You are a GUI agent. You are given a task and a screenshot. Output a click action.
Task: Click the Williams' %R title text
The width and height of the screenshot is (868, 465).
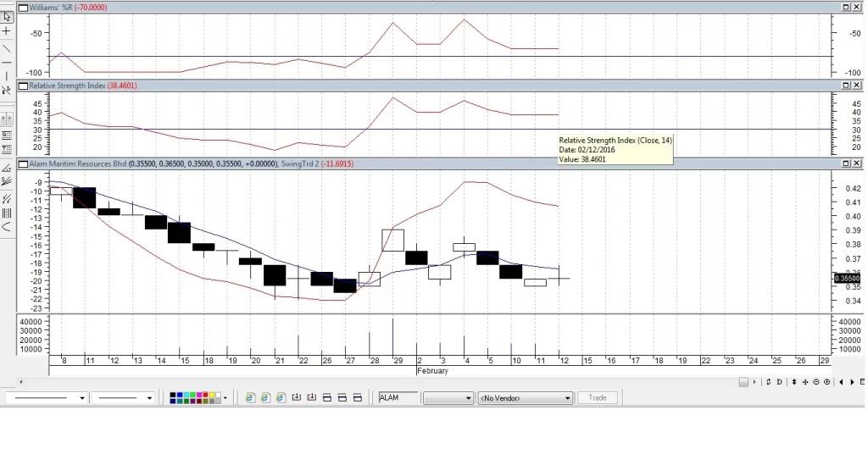(x=50, y=8)
